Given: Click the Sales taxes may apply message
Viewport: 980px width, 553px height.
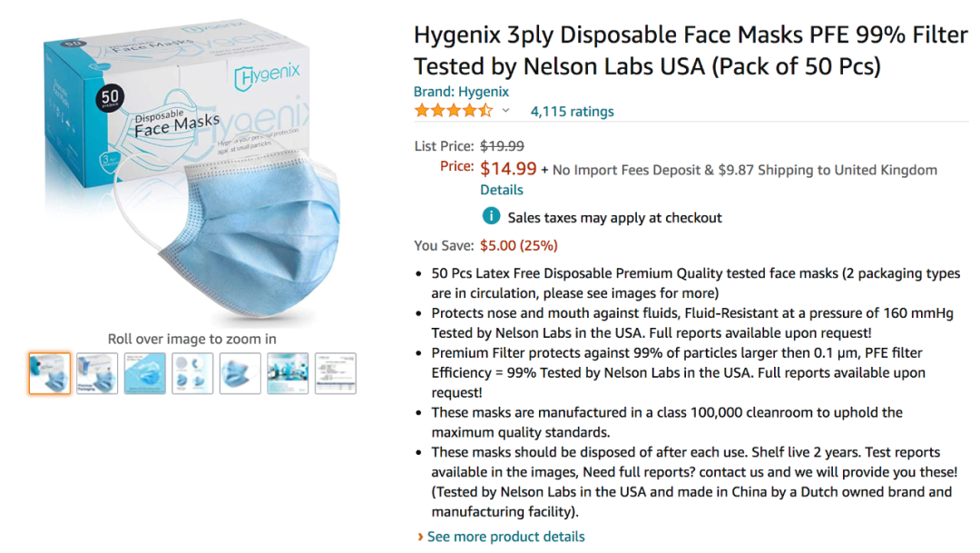Looking at the screenshot, I should pos(614,218).
